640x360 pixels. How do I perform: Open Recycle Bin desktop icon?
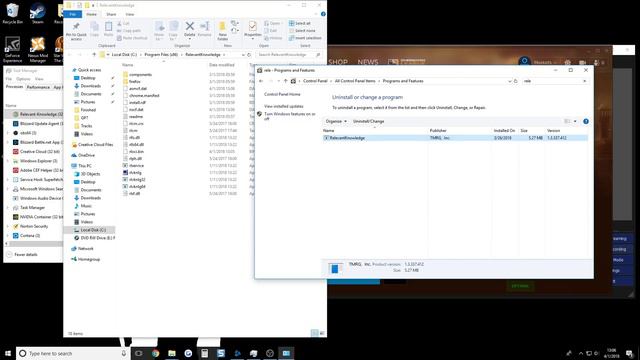(x=13, y=13)
